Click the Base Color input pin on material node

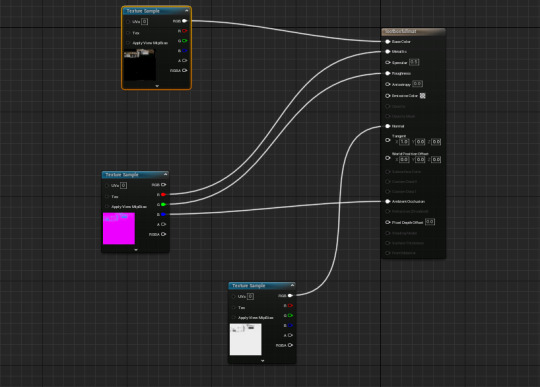(388, 42)
